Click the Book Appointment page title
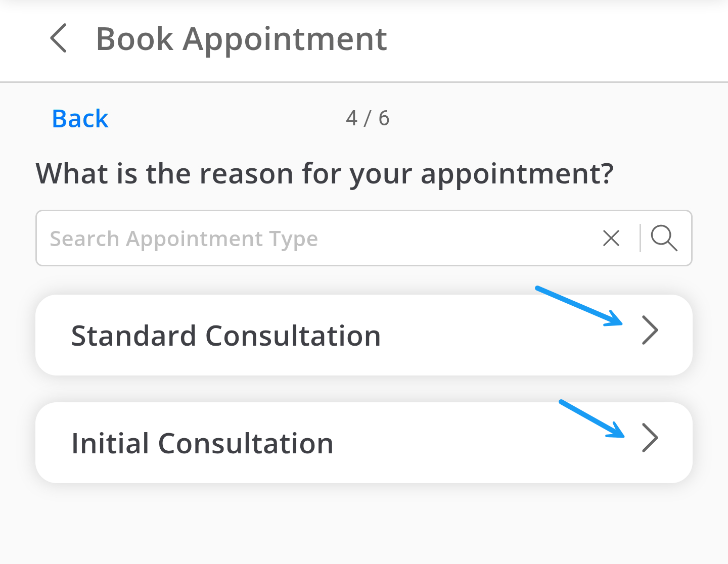 coord(241,39)
